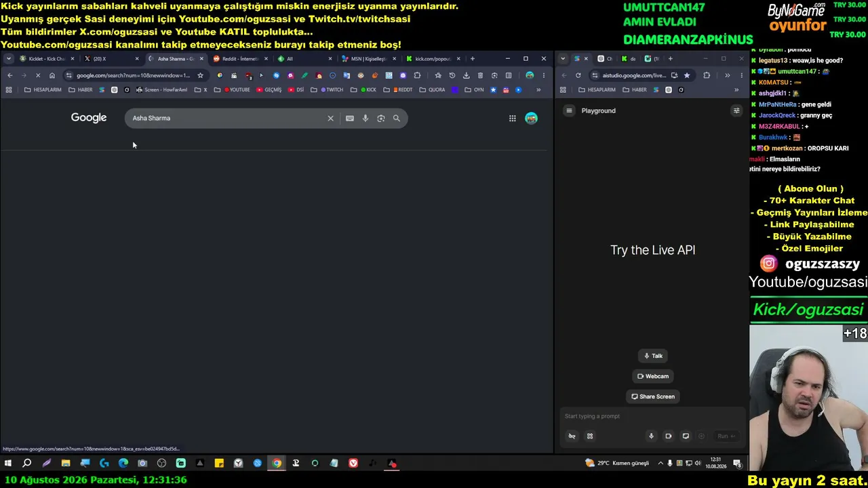This screenshot has height=488, width=868.
Task: Switch to the Kicklet tab
Action: pyautogui.click(x=46, y=58)
